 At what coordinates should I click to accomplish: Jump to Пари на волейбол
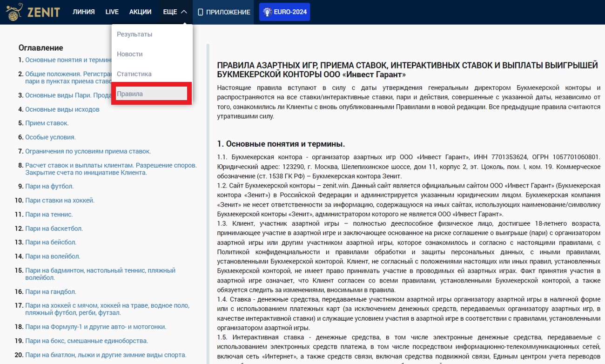coord(53,256)
